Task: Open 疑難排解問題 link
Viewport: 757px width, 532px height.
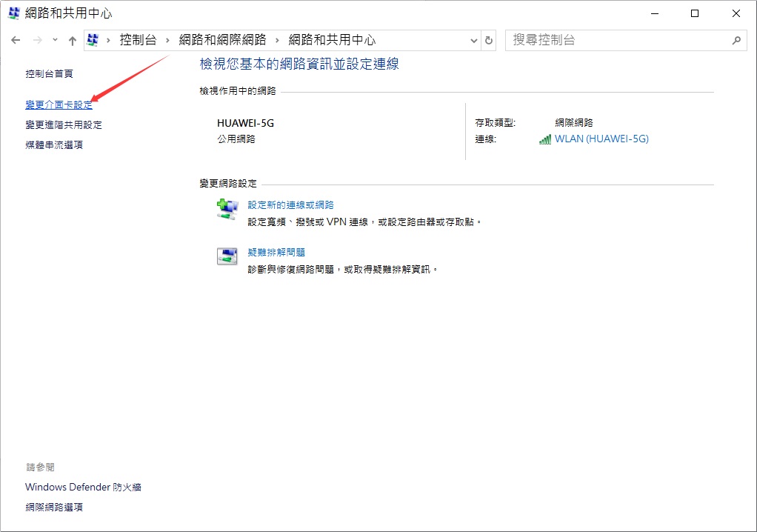Action: tap(276, 253)
